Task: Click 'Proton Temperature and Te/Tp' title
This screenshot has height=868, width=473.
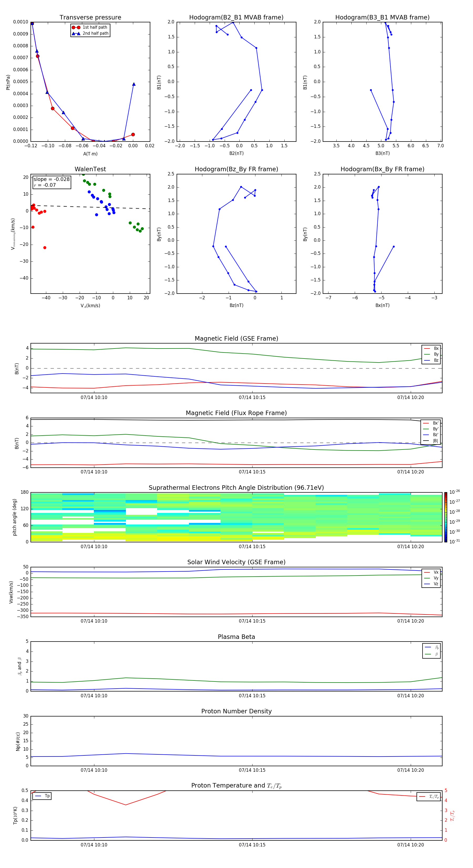Action: click(x=236, y=786)
